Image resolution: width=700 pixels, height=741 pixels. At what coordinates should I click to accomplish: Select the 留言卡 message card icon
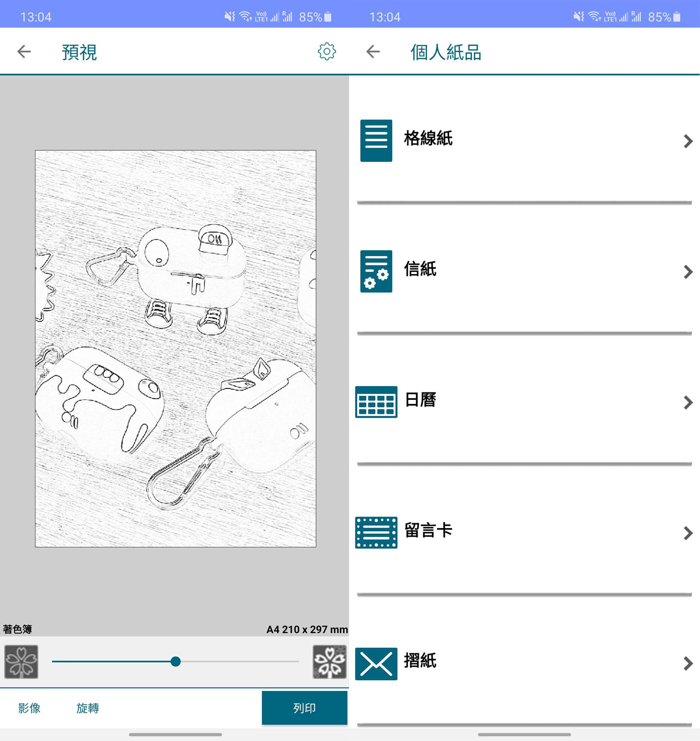[x=375, y=533]
